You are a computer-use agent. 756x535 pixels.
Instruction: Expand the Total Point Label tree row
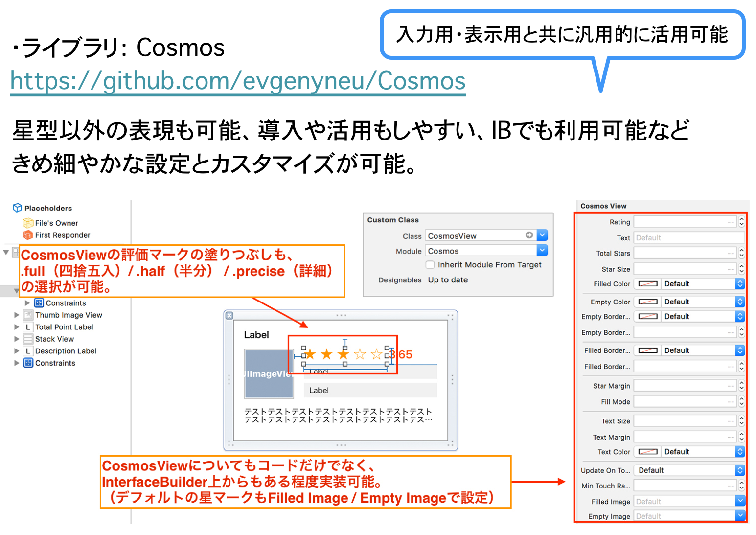click(x=17, y=327)
